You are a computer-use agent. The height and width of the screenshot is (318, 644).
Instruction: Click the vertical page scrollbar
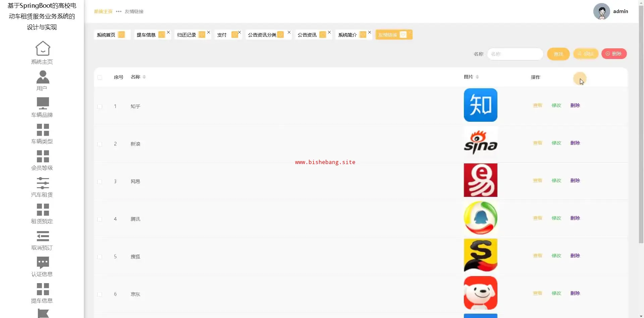click(641, 124)
